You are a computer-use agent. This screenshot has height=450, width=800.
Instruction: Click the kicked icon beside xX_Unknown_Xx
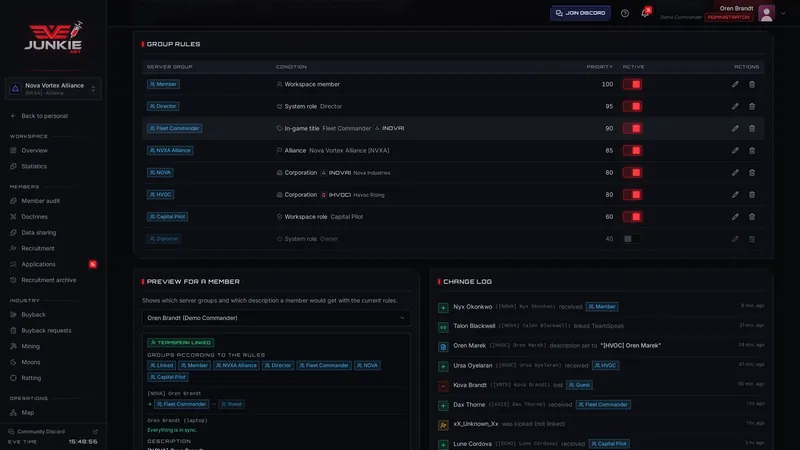tap(443, 424)
